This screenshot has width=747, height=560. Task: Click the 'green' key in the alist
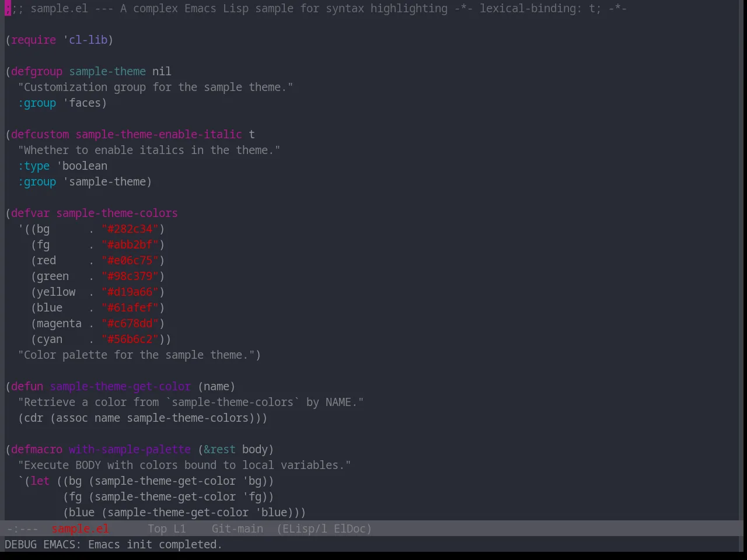point(53,276)
